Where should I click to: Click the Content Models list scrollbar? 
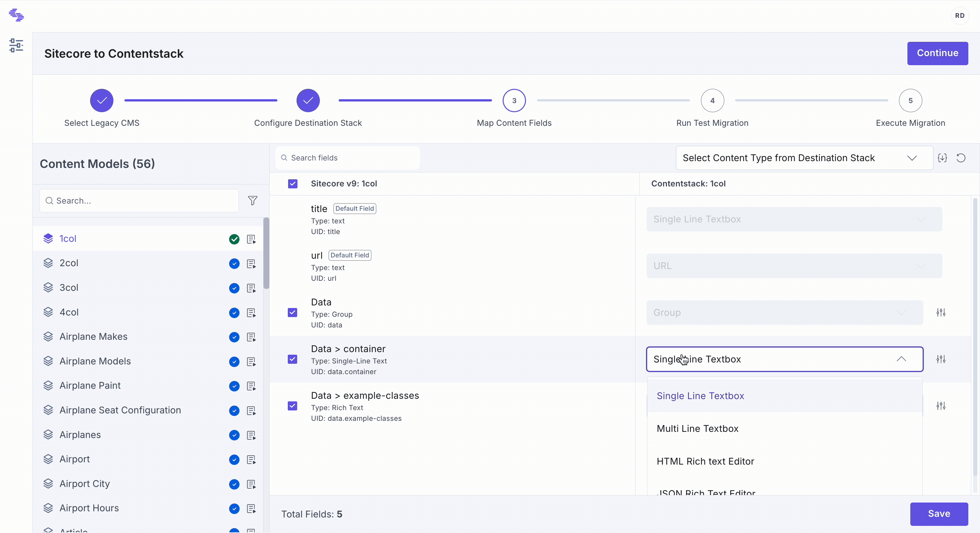266,253
